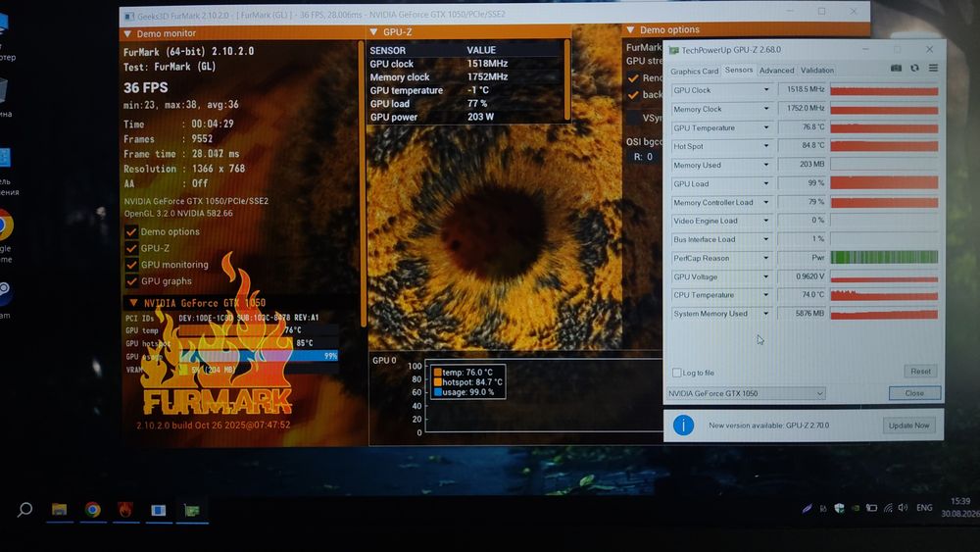Click GPU power 203 W row

[465, 117]
